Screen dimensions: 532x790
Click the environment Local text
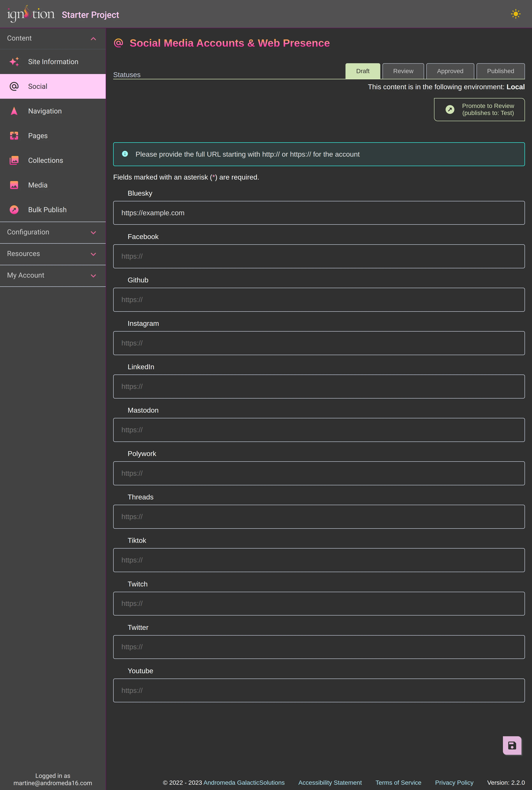pyautogui.click(x=515, y=87)
